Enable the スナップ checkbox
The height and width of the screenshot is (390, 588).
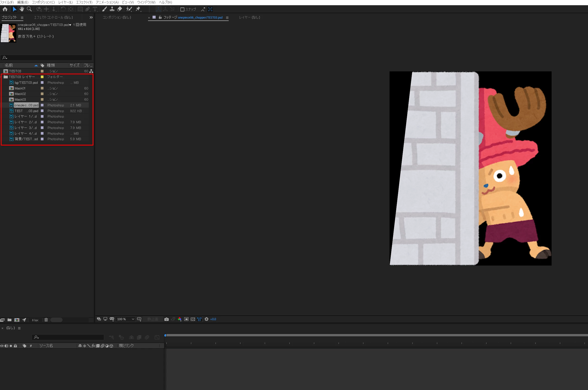pyautogui.click(x=182, y=10)
